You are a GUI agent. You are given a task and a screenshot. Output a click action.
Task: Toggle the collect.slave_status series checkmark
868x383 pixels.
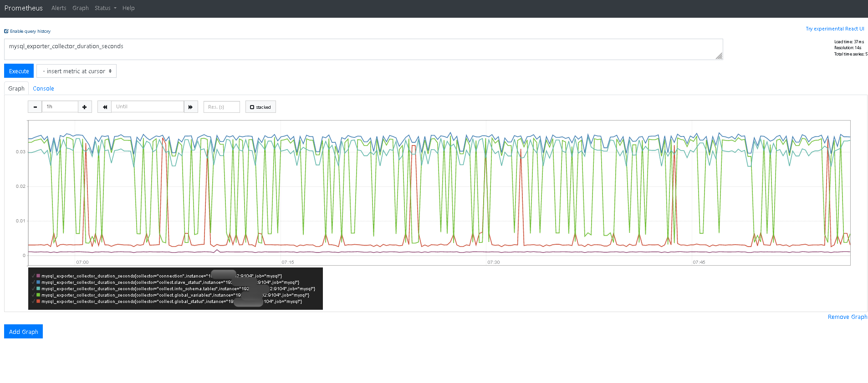coord(33,282)
